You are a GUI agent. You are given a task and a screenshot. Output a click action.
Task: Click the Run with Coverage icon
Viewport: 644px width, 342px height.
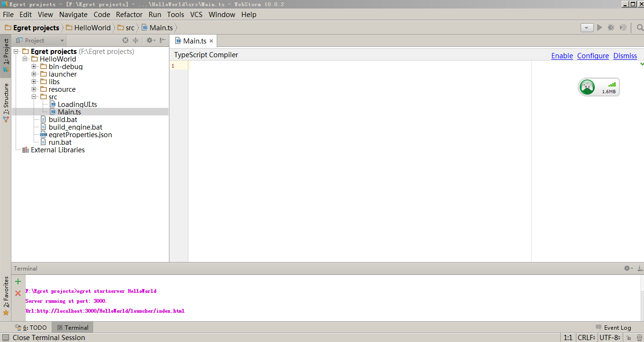(623, 28)
